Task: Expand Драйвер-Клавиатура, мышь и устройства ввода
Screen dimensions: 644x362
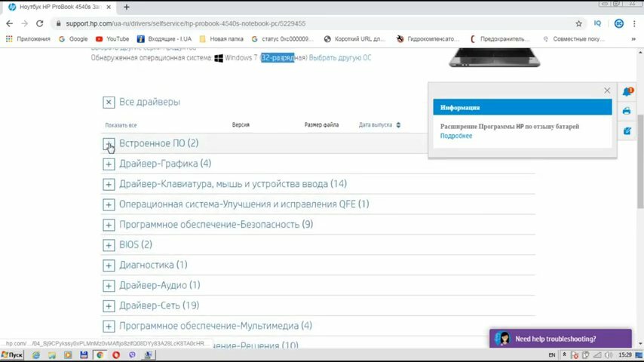Action: coord(109,184)
